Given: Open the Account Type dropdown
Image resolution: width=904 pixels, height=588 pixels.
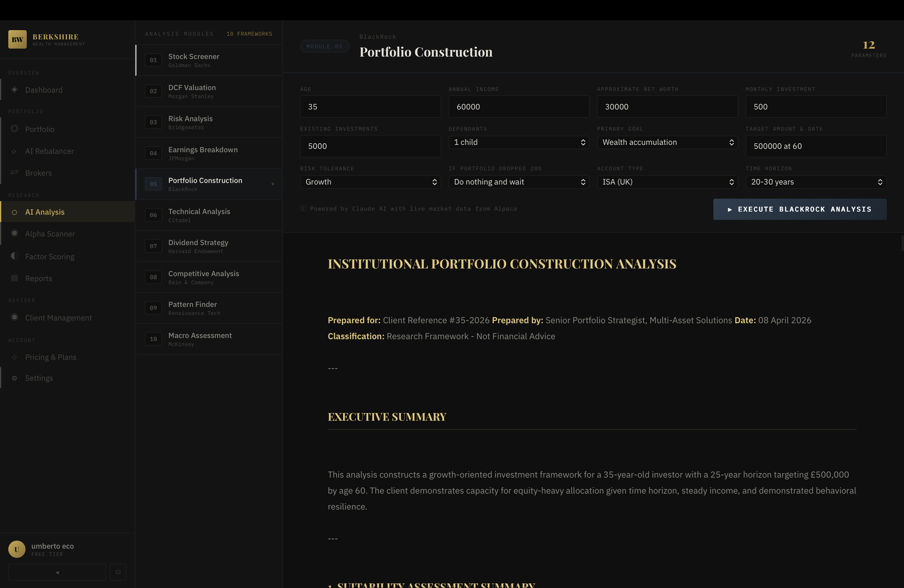Looking at the screenshot, I should [667, 182].
